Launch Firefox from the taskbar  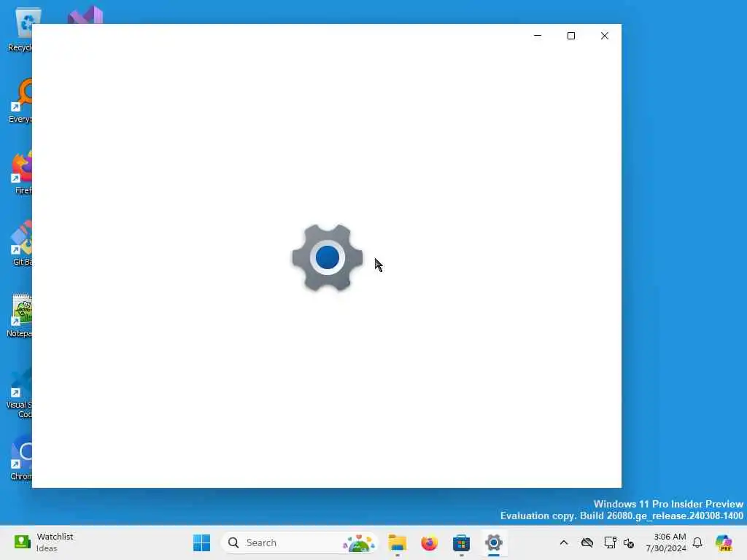(429, 542)
